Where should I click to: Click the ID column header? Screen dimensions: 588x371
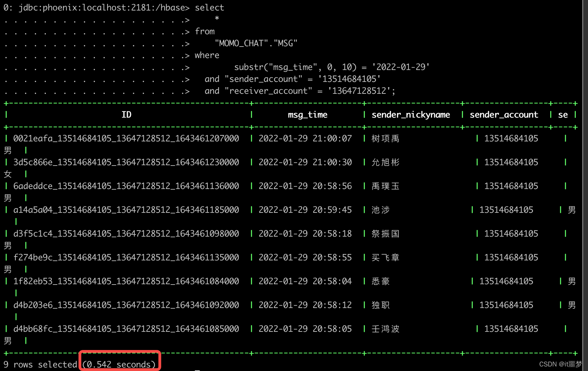(x=127, y=115)
